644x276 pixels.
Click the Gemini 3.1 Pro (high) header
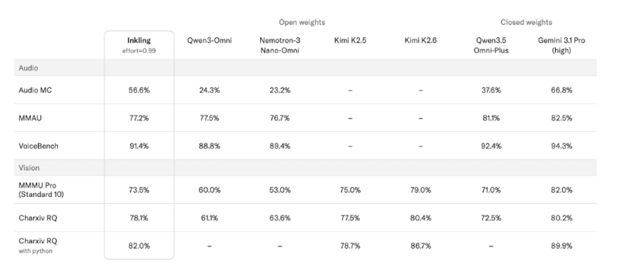point(562,45)
